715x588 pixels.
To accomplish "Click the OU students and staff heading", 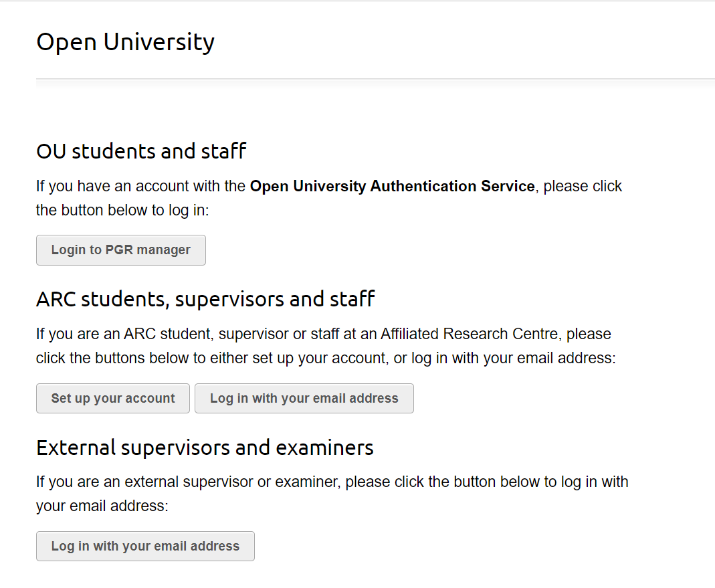I will [x=141, y=151].
